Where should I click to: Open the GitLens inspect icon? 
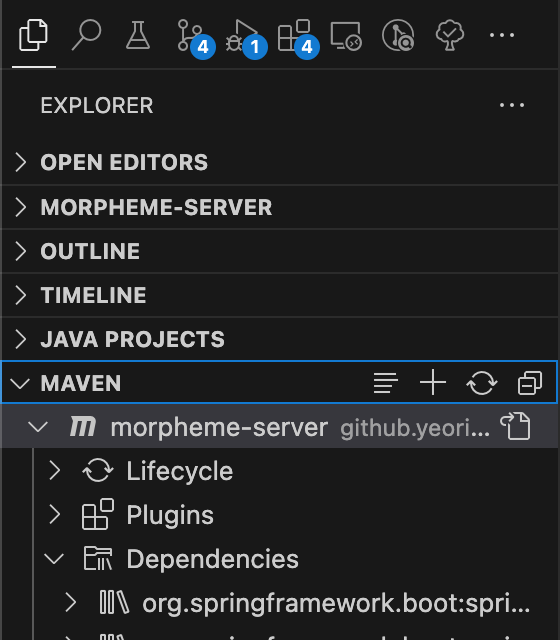click(x=398, y=36)
